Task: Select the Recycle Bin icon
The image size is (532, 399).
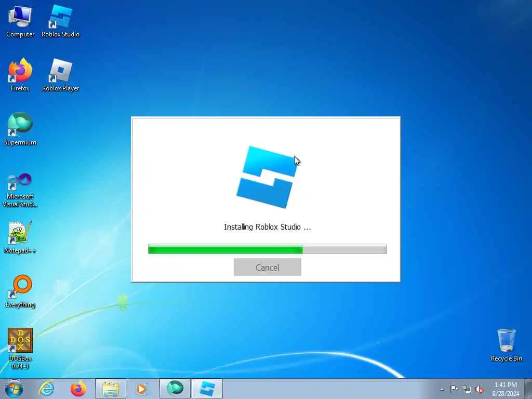Action: 506,345
